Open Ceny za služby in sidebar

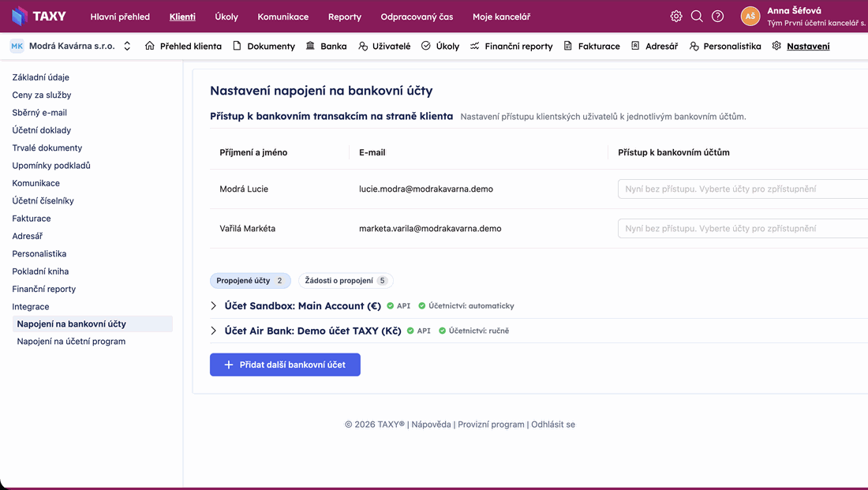pyautogui.click(x=42, y=95)
